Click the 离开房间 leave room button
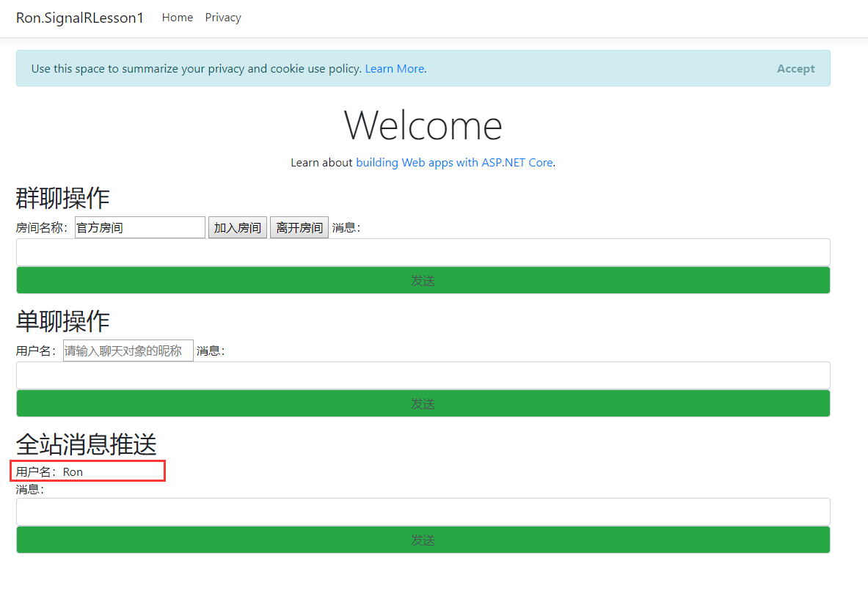This screenshot has width=868, height=613. coord(299,227)
